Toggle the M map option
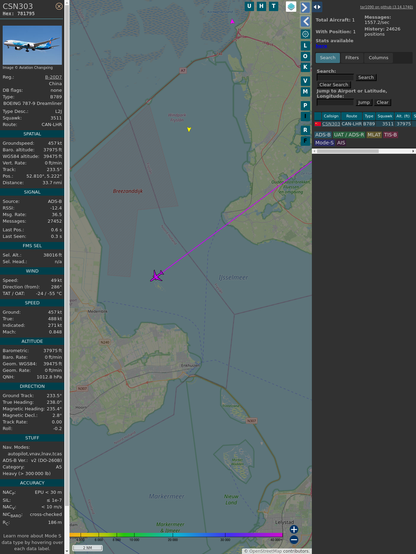 point(305,92)
